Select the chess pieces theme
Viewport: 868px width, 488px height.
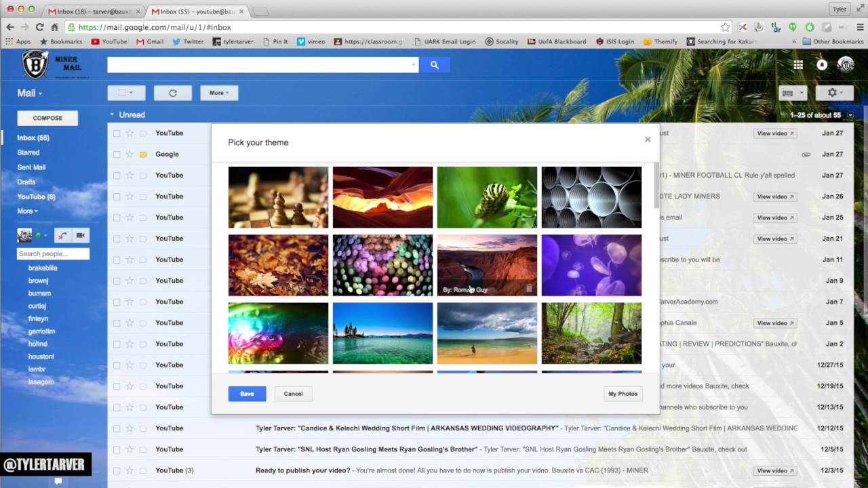[x=278, y=197]
